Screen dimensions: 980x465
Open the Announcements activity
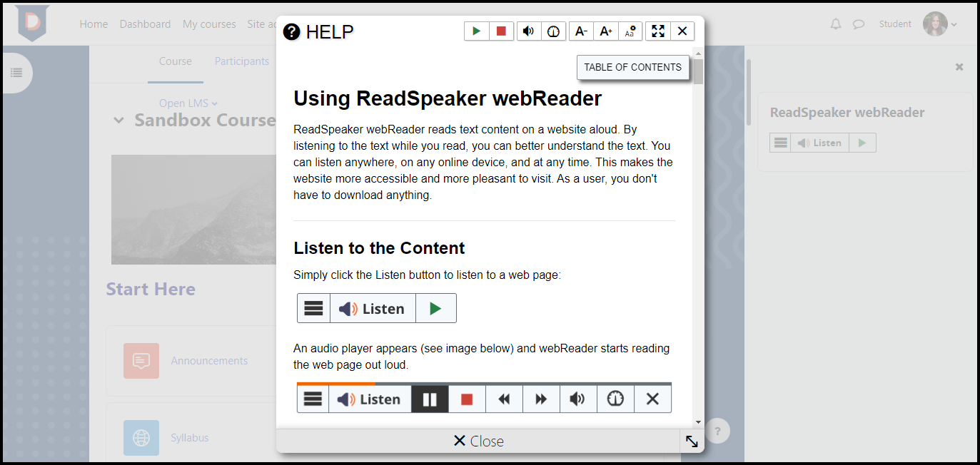pyautogui.click(x=209, y=361)
